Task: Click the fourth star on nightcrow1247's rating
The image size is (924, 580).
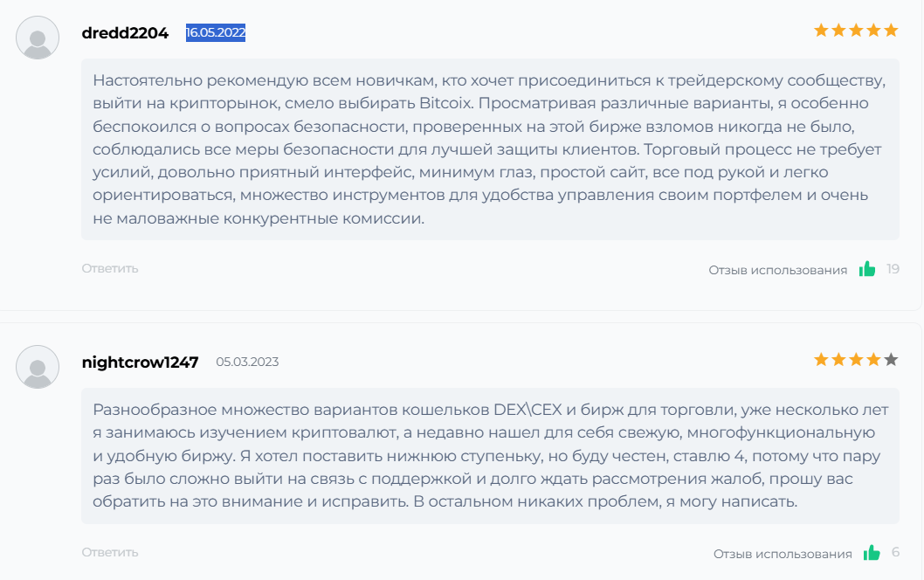Action: pyautogui.click(x=872, y=357)
